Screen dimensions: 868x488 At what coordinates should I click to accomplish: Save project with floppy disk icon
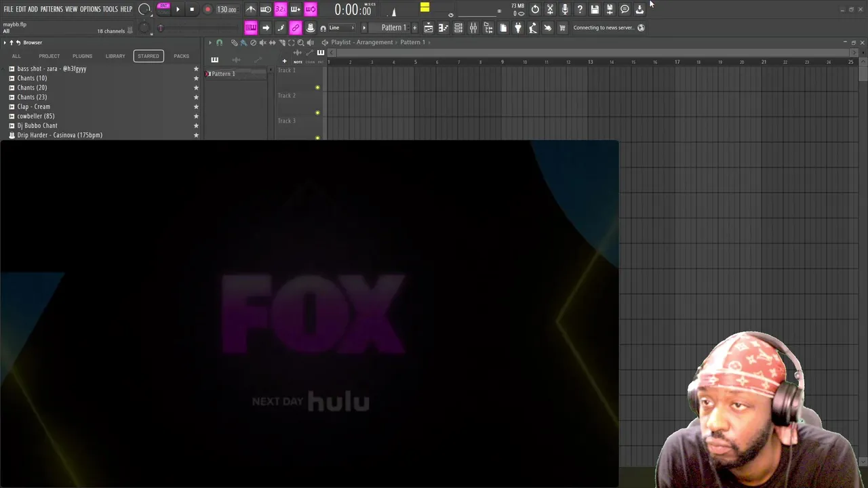click(x=595, y=9)
